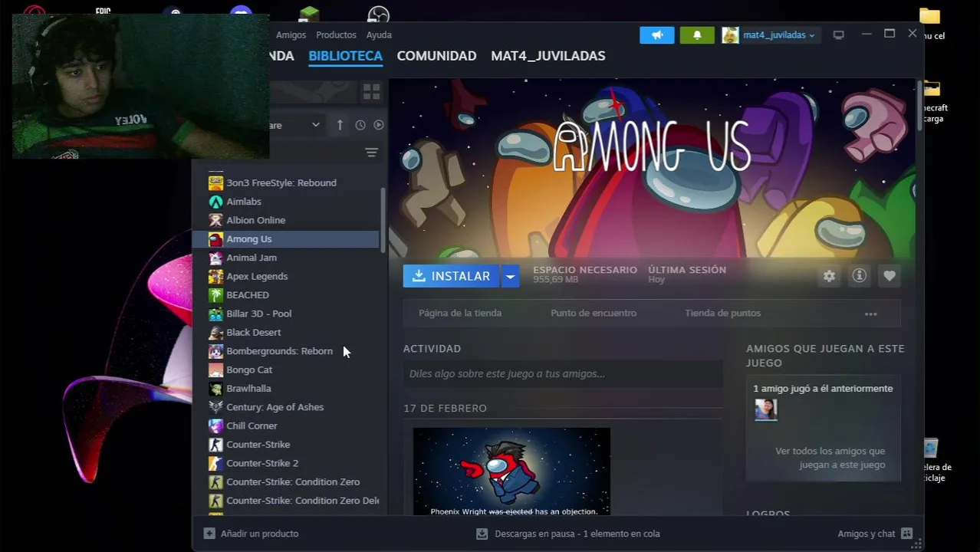Select Black Desert in the list
The width and height of the screenshot is (980, 552).
tap(286, 332)
